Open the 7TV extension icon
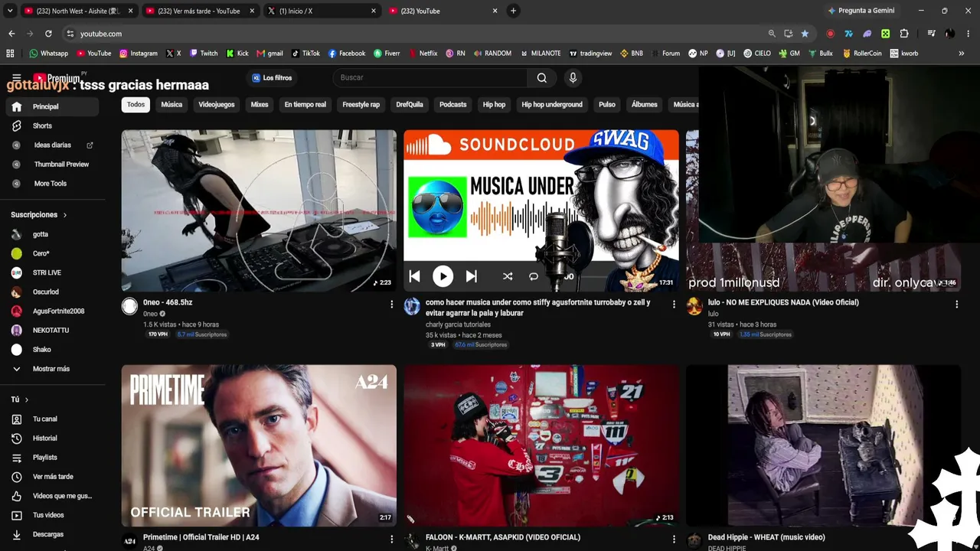The image size is (980, 551). [849, 34]
